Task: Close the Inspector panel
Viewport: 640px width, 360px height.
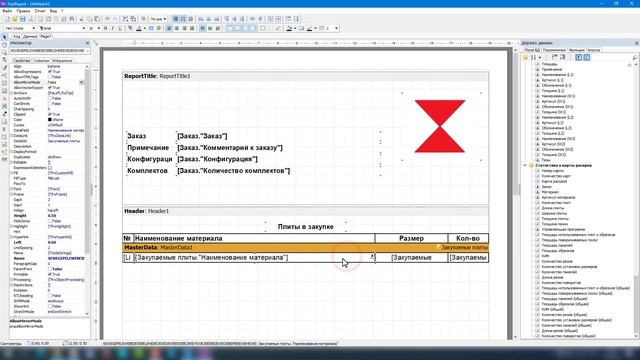Action: pyautogui.click(x=87, y=43)
